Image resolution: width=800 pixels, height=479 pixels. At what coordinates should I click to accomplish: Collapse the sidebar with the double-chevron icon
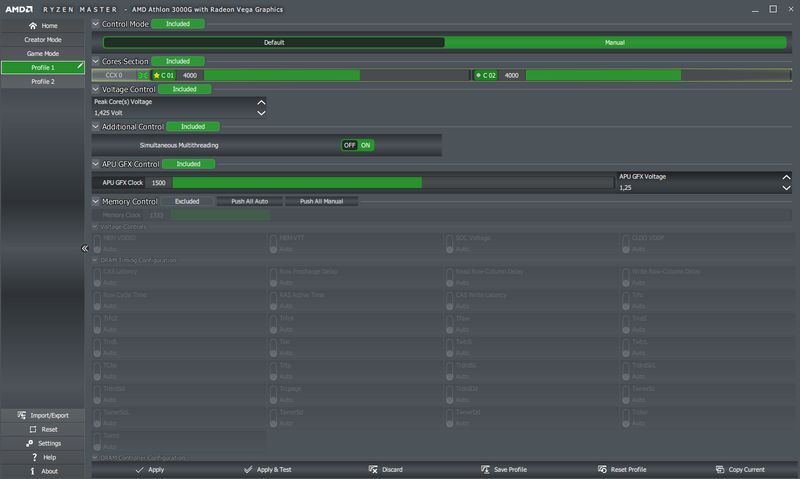pos(85,248)
